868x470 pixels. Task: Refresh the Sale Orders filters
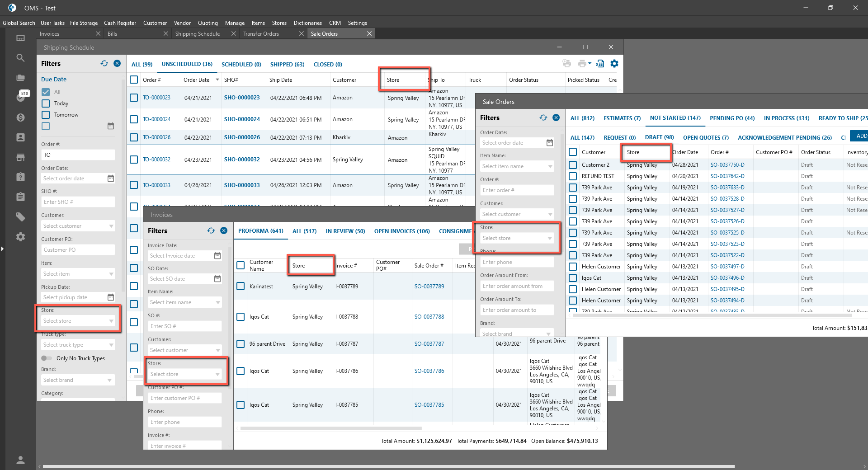tap(543, 117)
